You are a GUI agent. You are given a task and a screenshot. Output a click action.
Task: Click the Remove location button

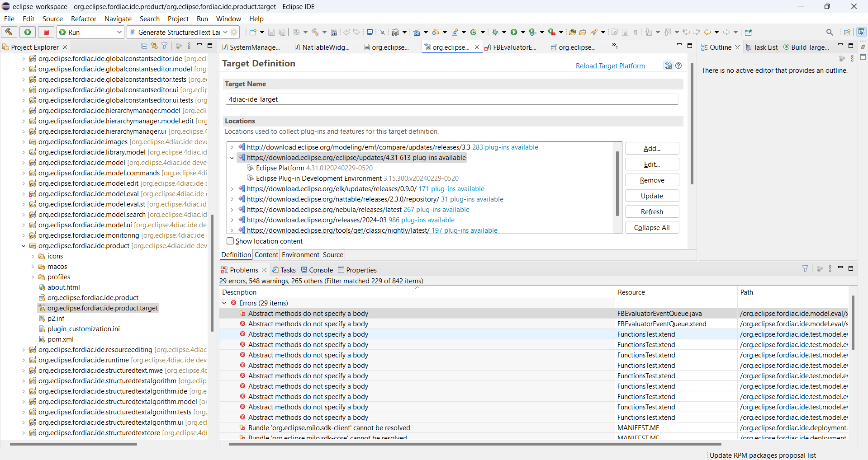[652, 180]
